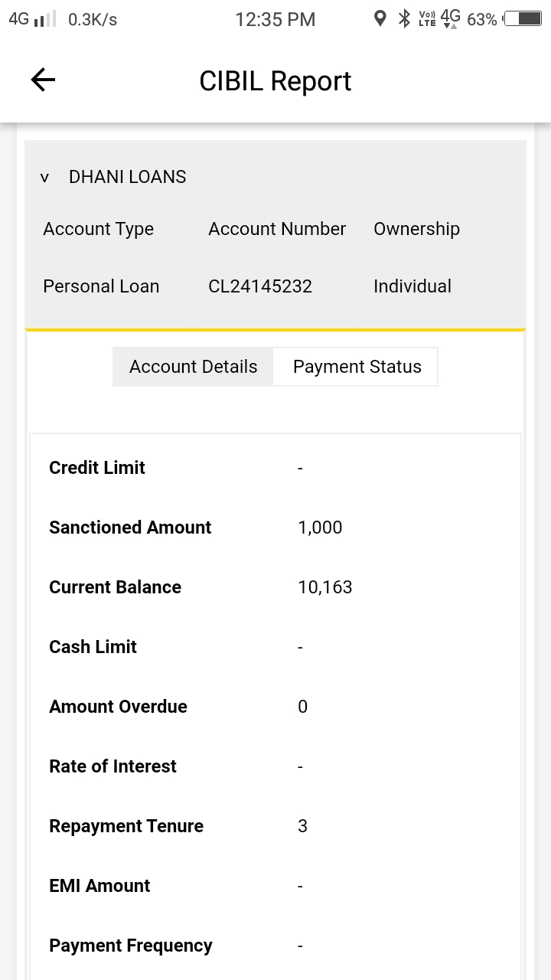Tap the Personal Loan account type value
This screenshot has width=551, height=980.
click(101, 286)
